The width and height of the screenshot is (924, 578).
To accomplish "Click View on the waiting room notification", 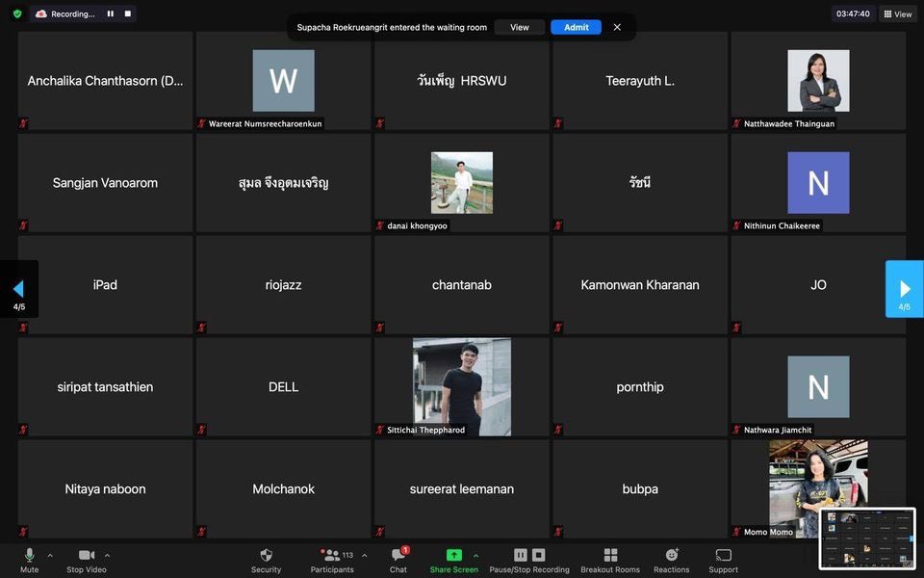I will (x=519, y=27).
